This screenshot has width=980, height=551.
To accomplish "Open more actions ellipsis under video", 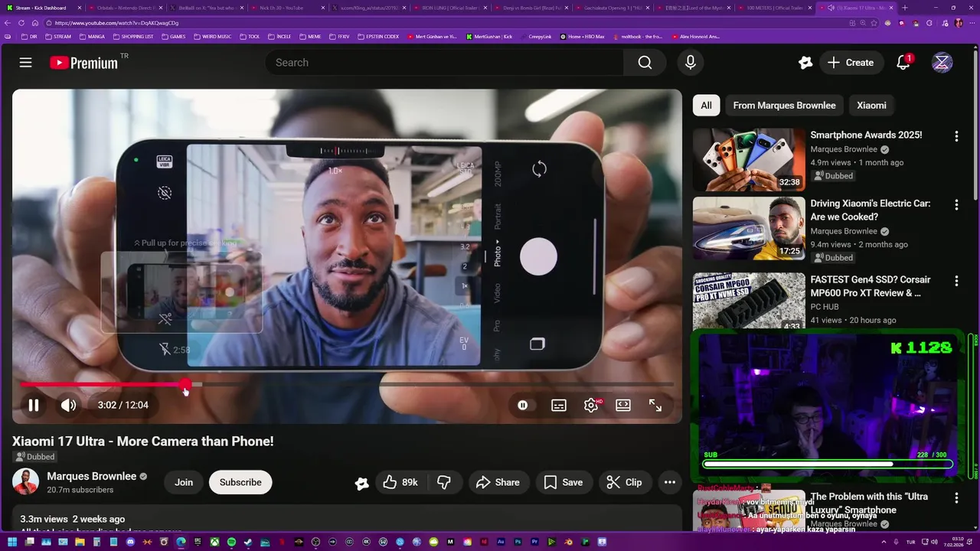I will point(670,482).
